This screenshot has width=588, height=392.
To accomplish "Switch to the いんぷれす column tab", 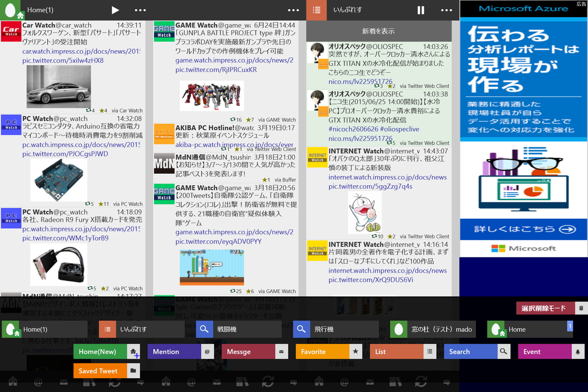I will [x=141, y=329].
